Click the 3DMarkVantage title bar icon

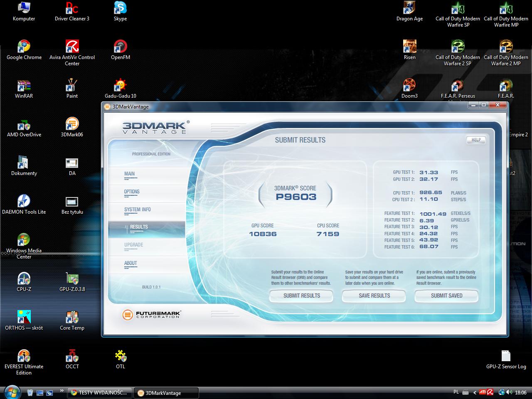pos(107,107)
